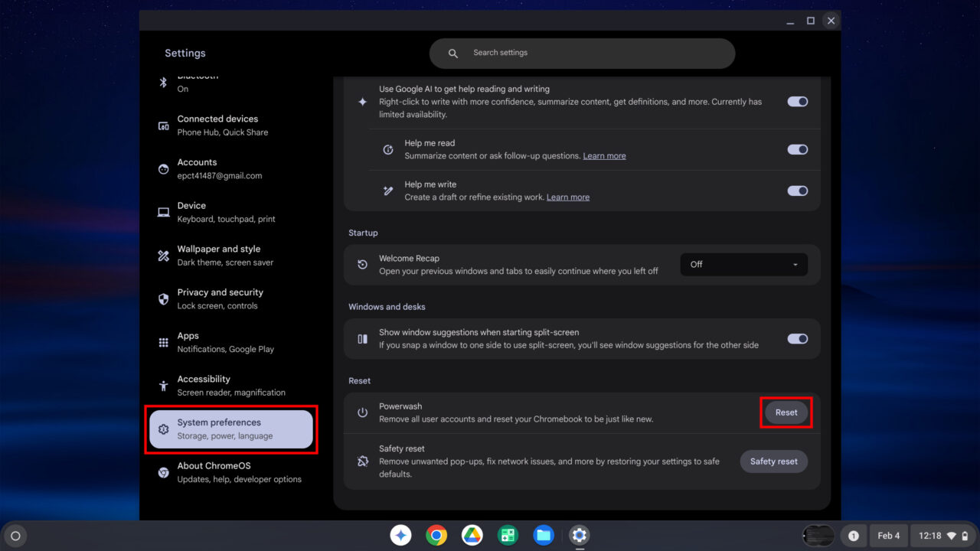Launch Google Sheets from the shelf
980x551 pixels.
[x=508, y=535]
